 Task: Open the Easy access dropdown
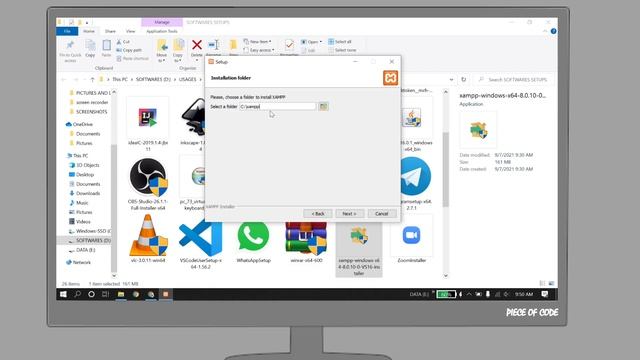click(259, 50)
